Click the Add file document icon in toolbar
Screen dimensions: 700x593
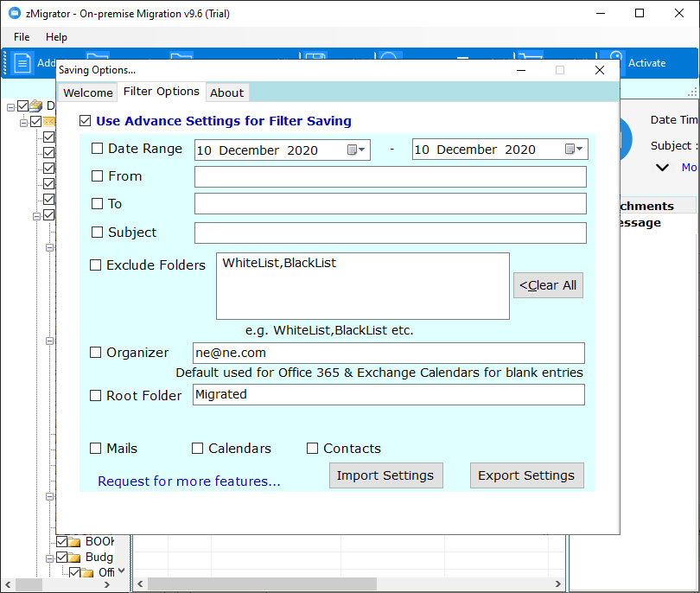pyautogui.click(x=22, y=63)
